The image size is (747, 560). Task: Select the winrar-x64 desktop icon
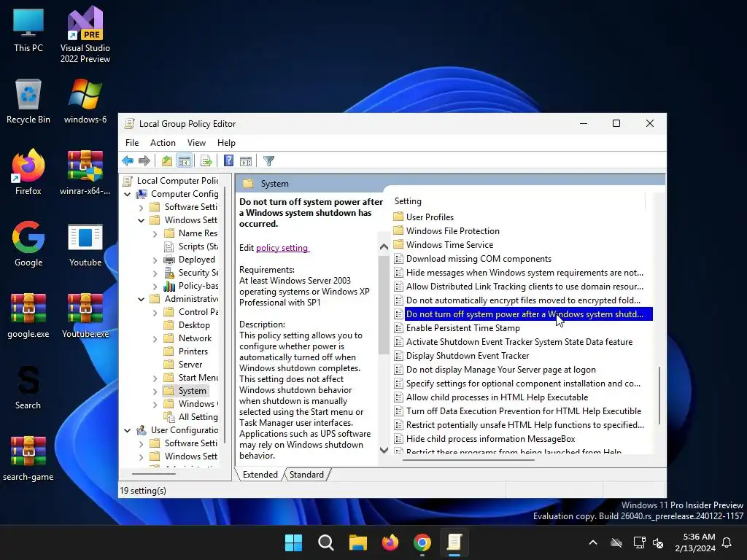point(85,173)
